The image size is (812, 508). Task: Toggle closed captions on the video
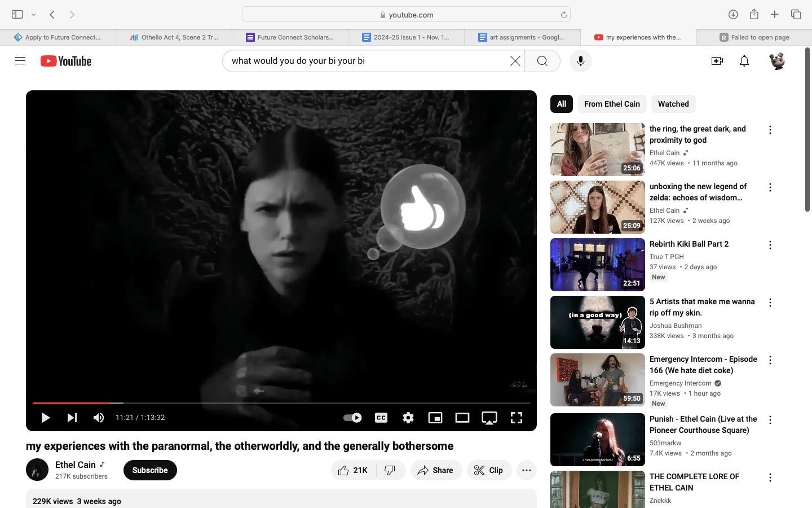coord(381,418)
